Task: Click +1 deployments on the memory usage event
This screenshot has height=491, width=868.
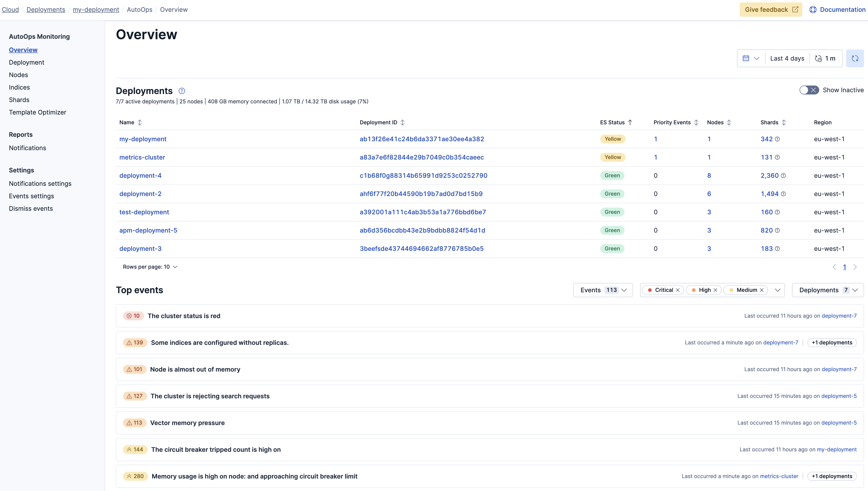Action: tap(832, 476)
